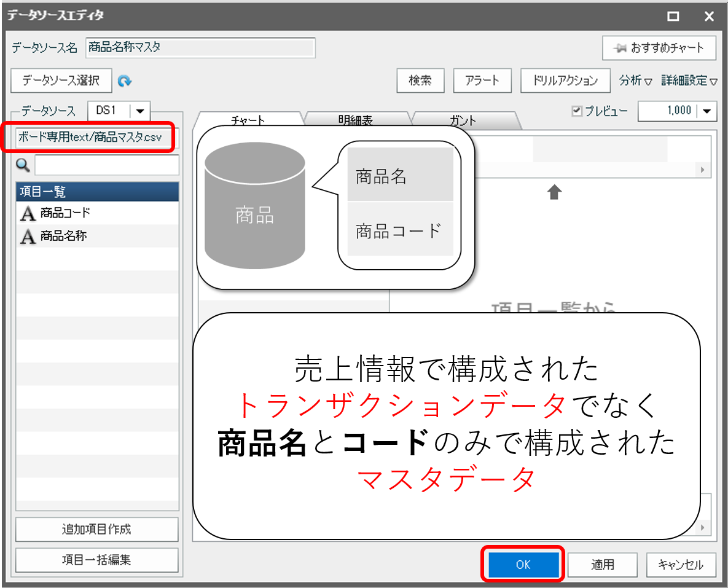The height and width of the screenshot is (588, 728).
Task: Click the pin icon on おすすめチャート
Action: [x=620, y=48]
